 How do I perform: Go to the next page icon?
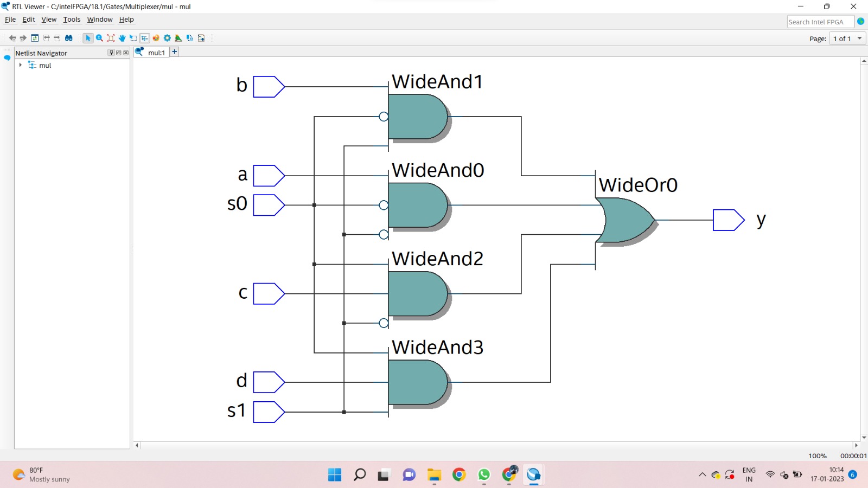(57, 38)
